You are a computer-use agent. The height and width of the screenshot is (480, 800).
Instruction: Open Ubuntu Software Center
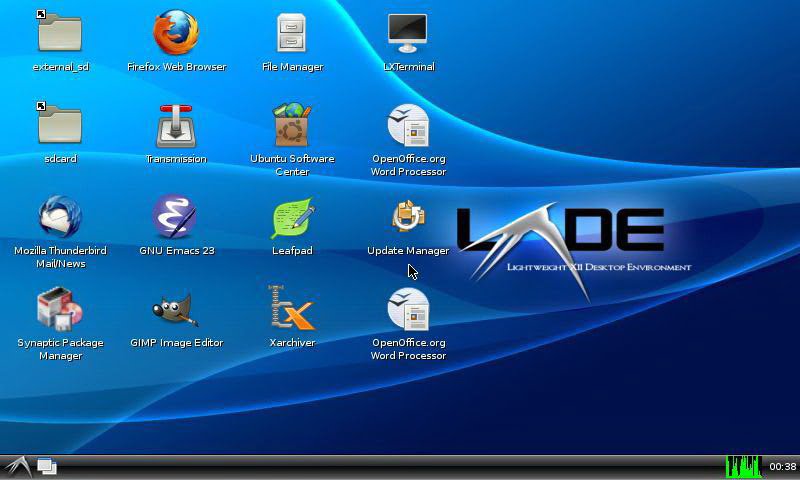tap(292, 124)
